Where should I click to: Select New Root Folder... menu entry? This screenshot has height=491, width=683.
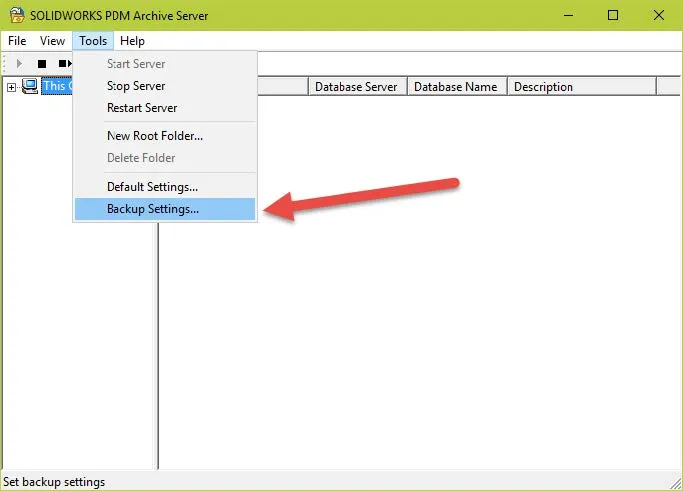(x=165, y=136)
